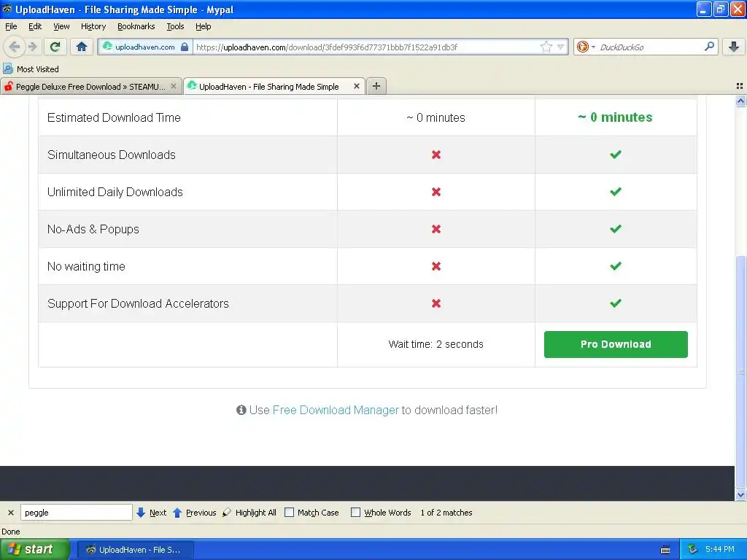
Task: Open the Tools menu
Action: [175, 26]
